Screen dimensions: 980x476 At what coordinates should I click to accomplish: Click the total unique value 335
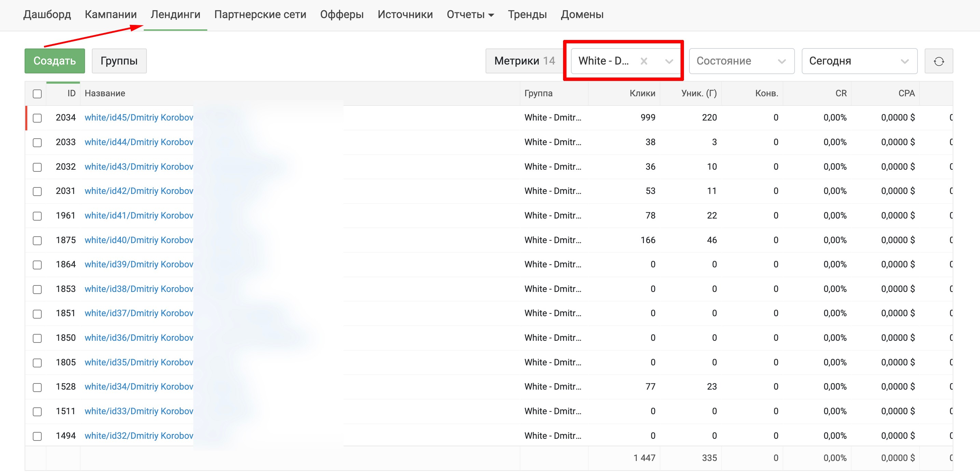click(709, 458)
